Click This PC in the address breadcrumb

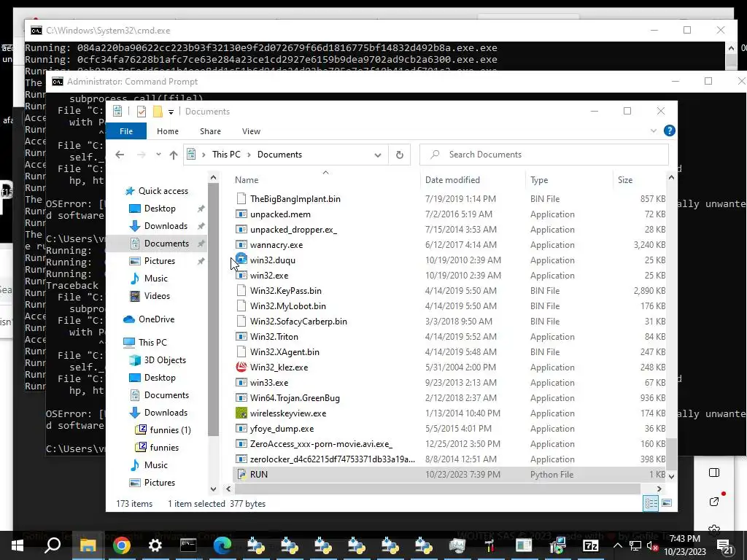click(226, 155)
